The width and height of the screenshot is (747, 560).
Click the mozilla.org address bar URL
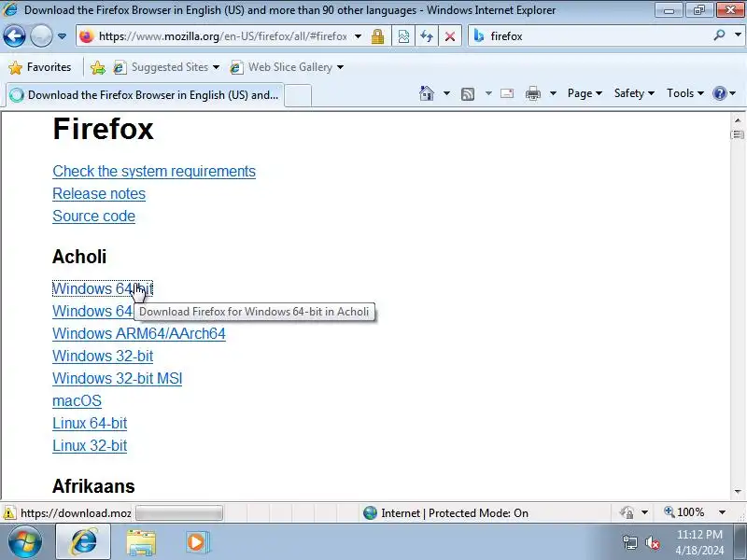pyautogui.click(x=223, y=36)
